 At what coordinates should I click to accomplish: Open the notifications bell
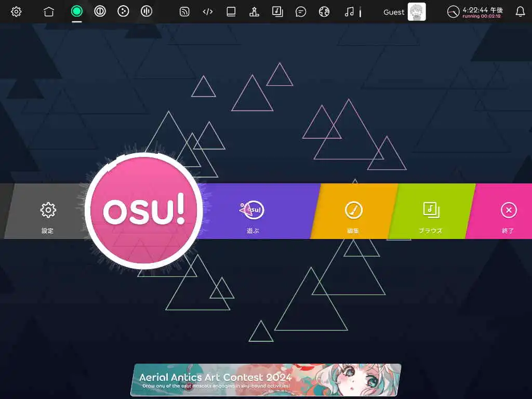point(520,12)
